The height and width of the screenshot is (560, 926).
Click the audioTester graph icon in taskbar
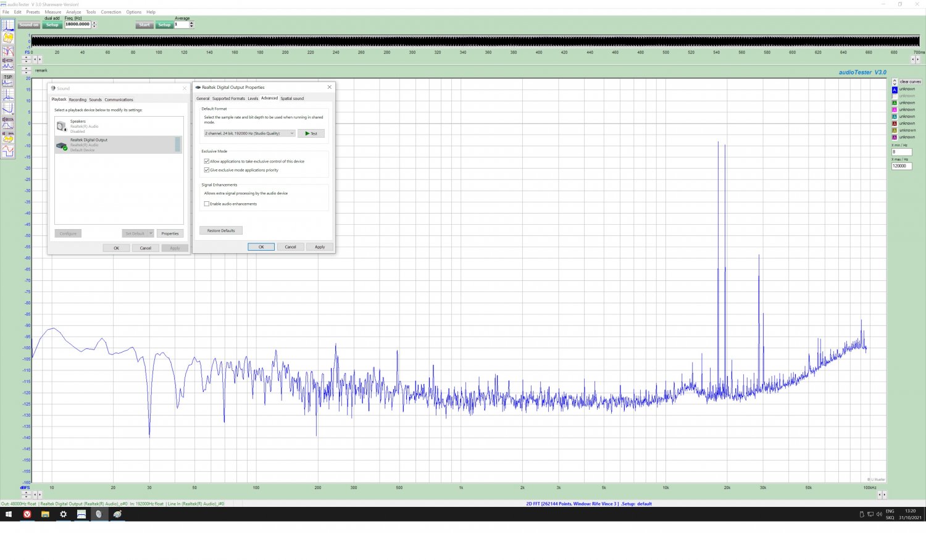(x=81, y=514)
